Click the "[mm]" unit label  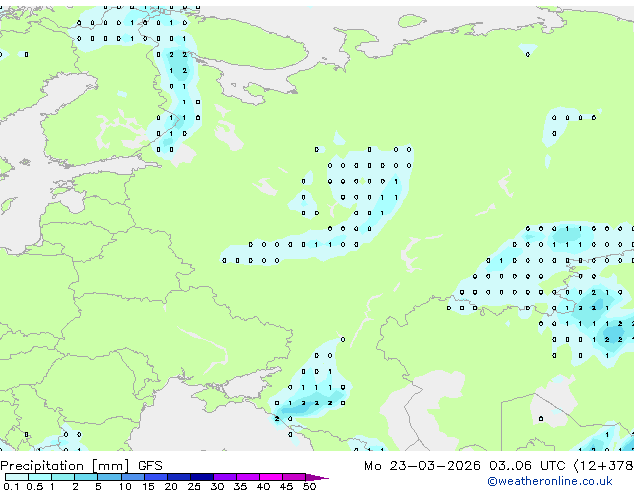point(110,466)
